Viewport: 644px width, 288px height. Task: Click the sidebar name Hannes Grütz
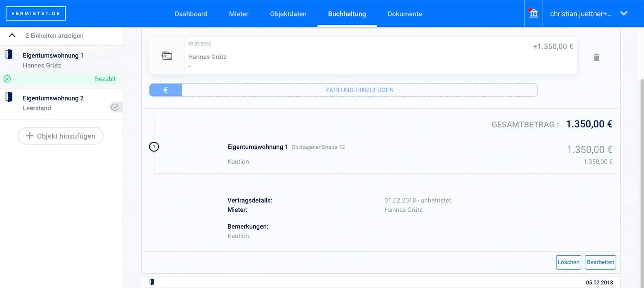tap(42, 65)
